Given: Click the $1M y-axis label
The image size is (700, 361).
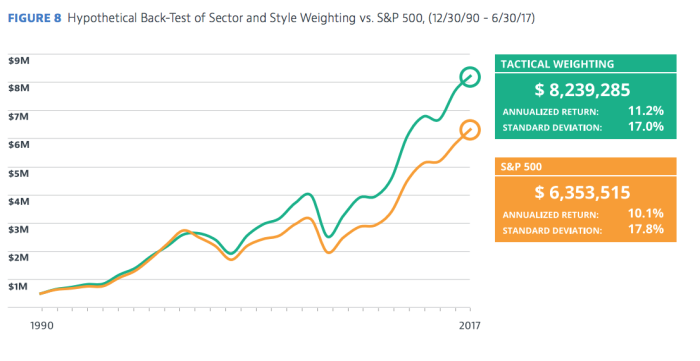Looking at the screenshot, I should click(x=18, y=286).
